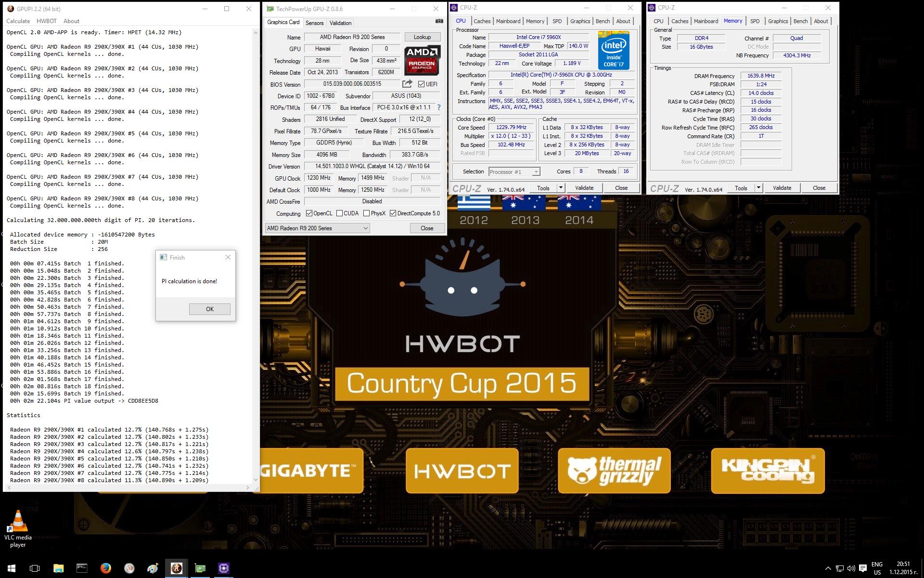This screenshot has width=924, height=578.
Task: Click the Lookup button in GPU-Z
Action: pos(422,37)
